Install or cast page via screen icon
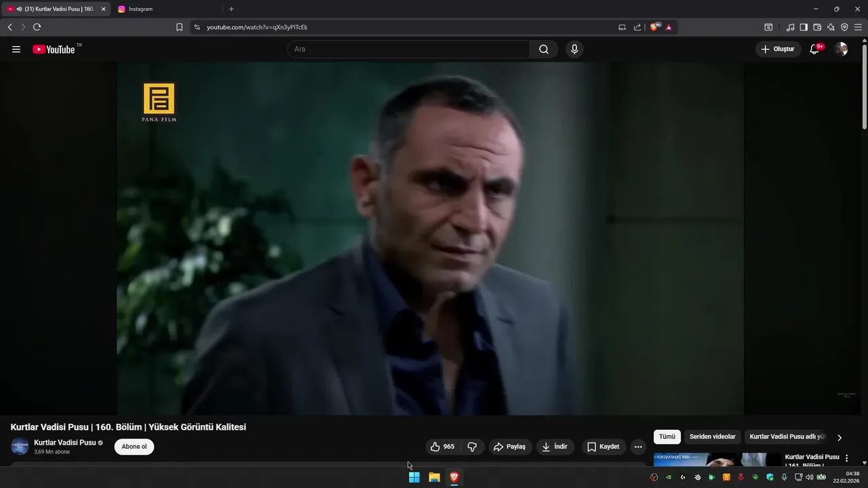Image resolution: width=868 pixels, height=488 pixels. point(622,27)
